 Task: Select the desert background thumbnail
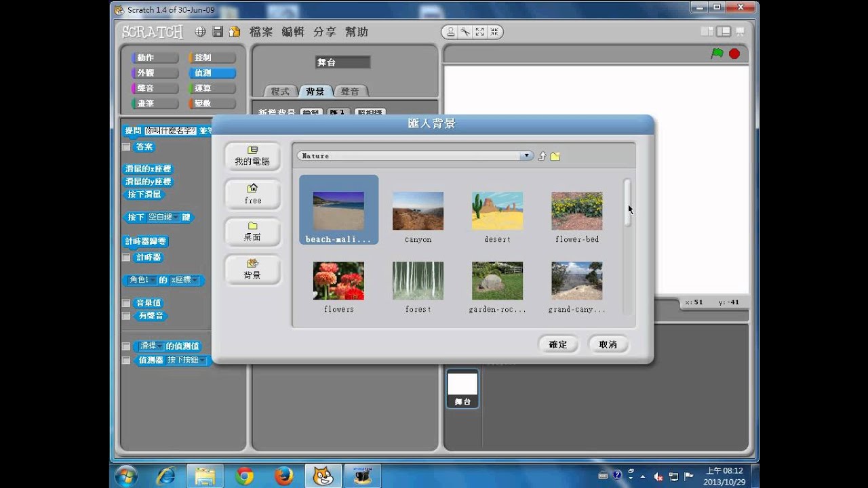(x=497, y=211)
